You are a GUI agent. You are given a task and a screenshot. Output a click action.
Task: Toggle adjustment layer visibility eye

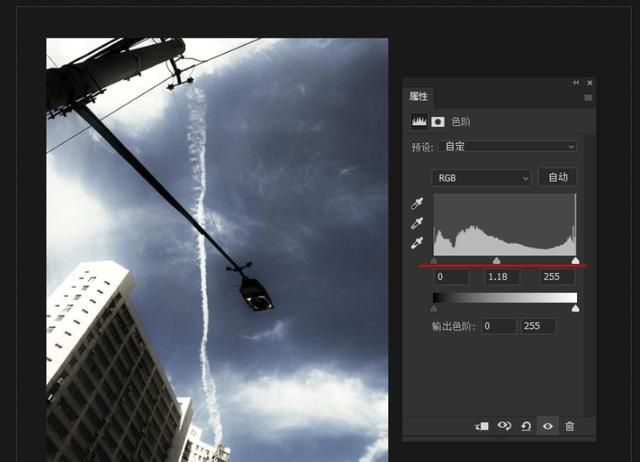(548, 426)
